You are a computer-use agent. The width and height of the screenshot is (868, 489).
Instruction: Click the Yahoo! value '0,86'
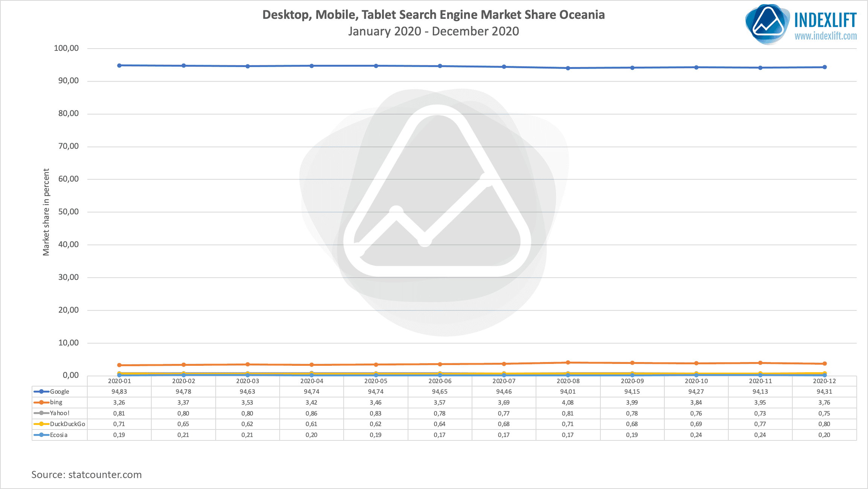312,413
